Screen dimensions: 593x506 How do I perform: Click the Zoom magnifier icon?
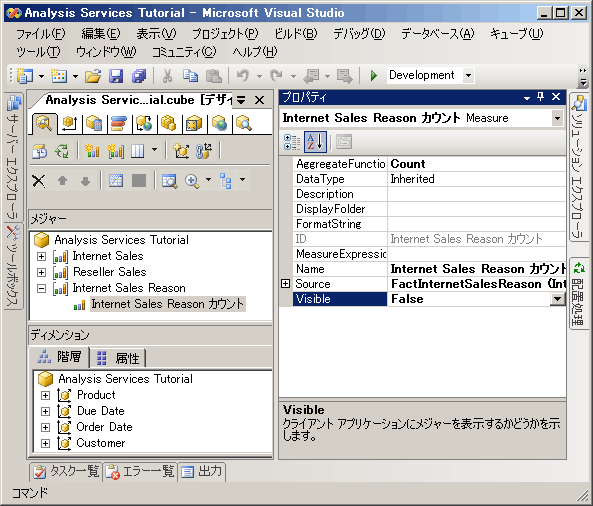pos(192,181)
